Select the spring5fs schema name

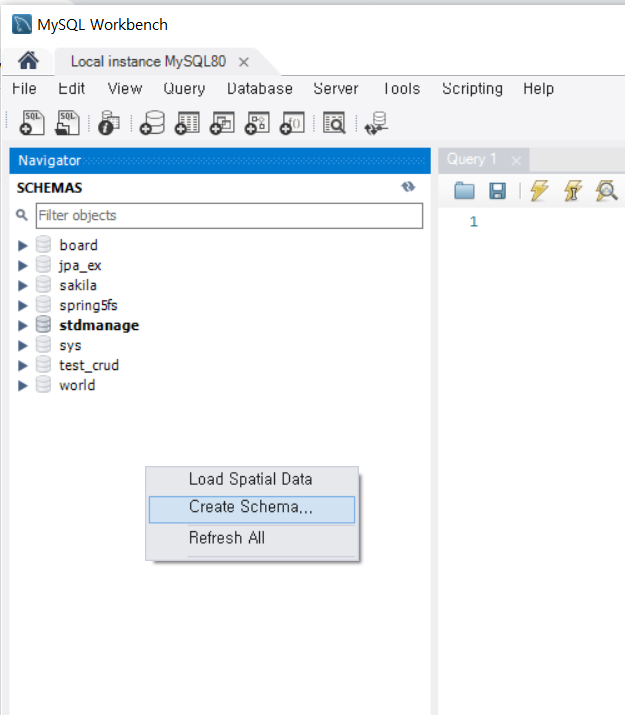click(88, 306)
